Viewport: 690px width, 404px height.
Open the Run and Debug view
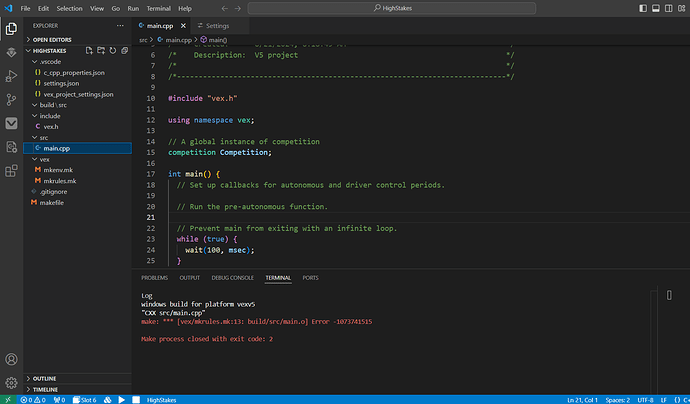tap(11, 76)
